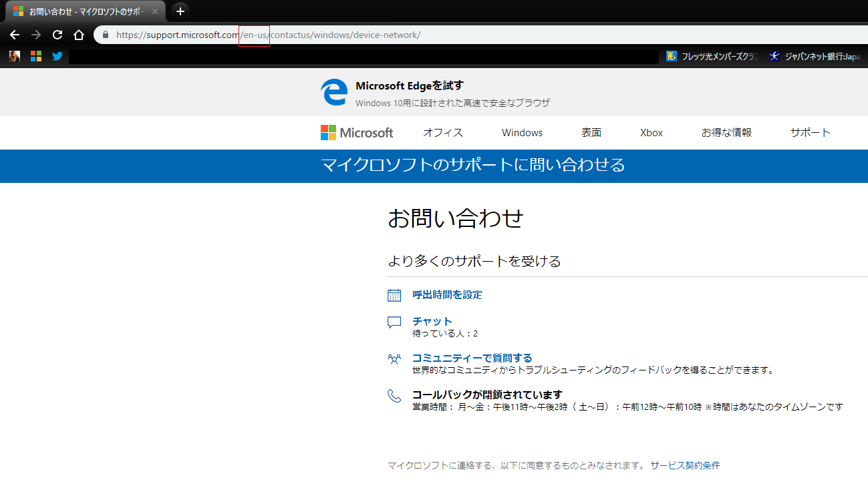Click 待っている人：2 text
The height and width of the screenshot is (500, 868).
[445, 333]
